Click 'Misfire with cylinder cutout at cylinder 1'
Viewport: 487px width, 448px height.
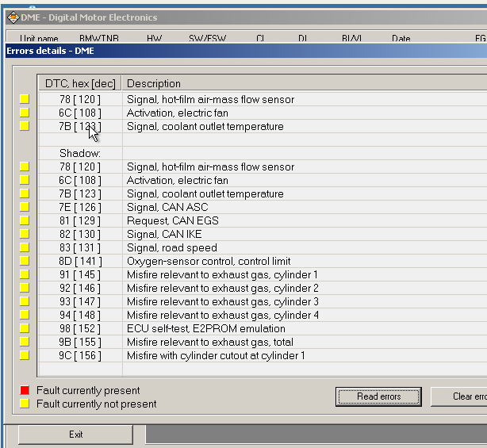tap(216, 355)
